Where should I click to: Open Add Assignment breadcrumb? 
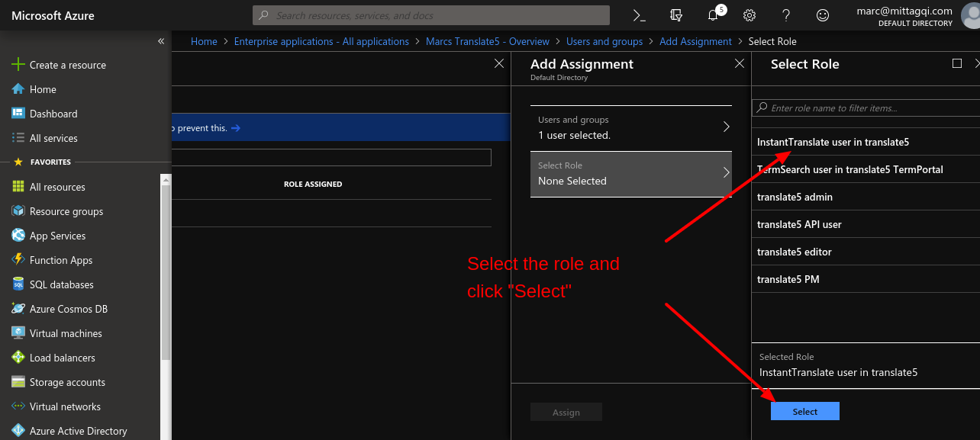point(695,41)
